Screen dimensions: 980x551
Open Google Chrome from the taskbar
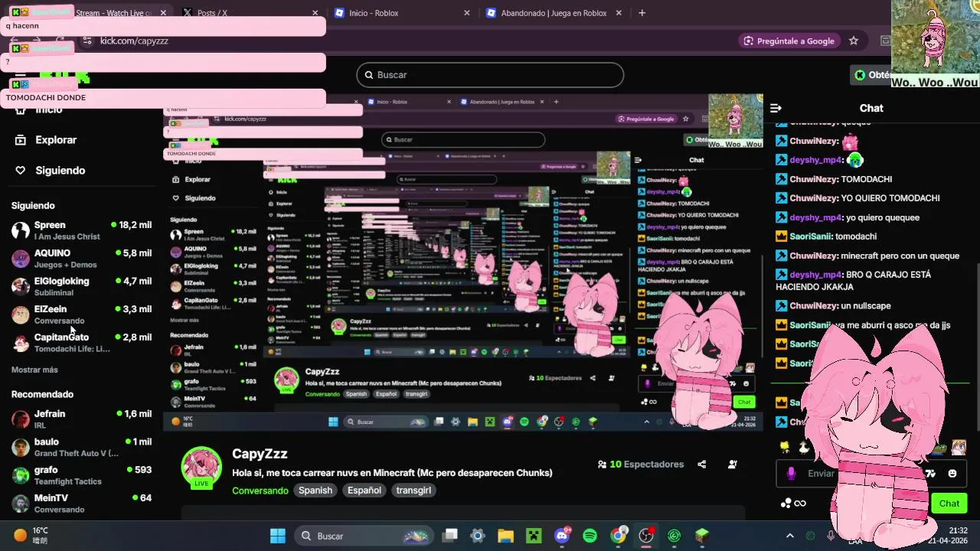coord(618,536)
